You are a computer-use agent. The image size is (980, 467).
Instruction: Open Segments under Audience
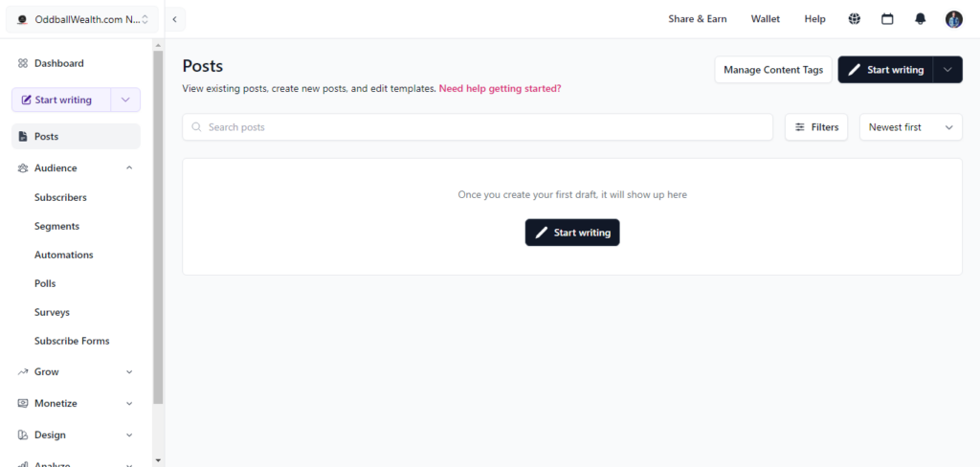(x=56, y=226)
